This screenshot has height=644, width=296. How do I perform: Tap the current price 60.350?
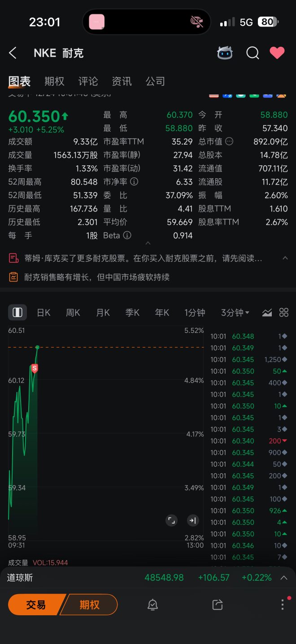click(x=34, y=116)
